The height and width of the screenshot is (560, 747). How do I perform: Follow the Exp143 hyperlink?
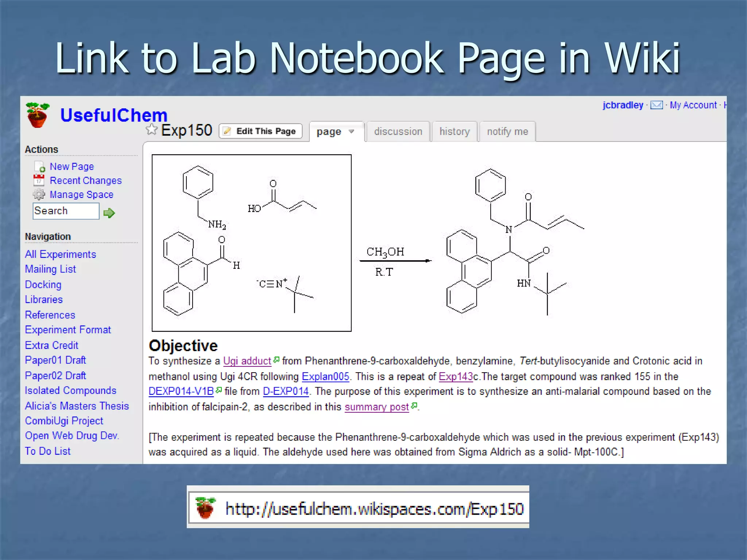456,376
